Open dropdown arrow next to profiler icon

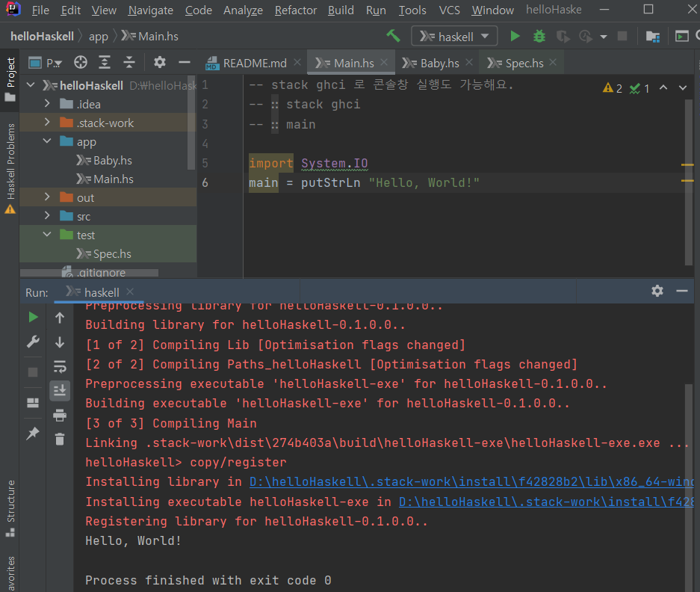point(604,37)
